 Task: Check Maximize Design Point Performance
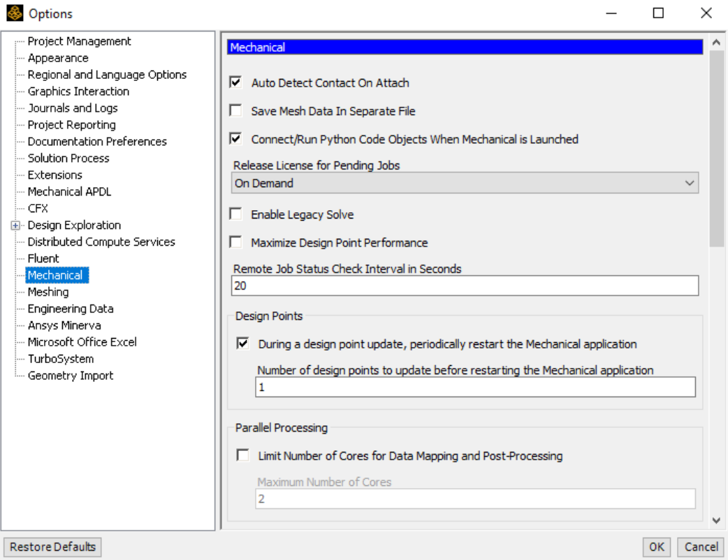(236, 242)
